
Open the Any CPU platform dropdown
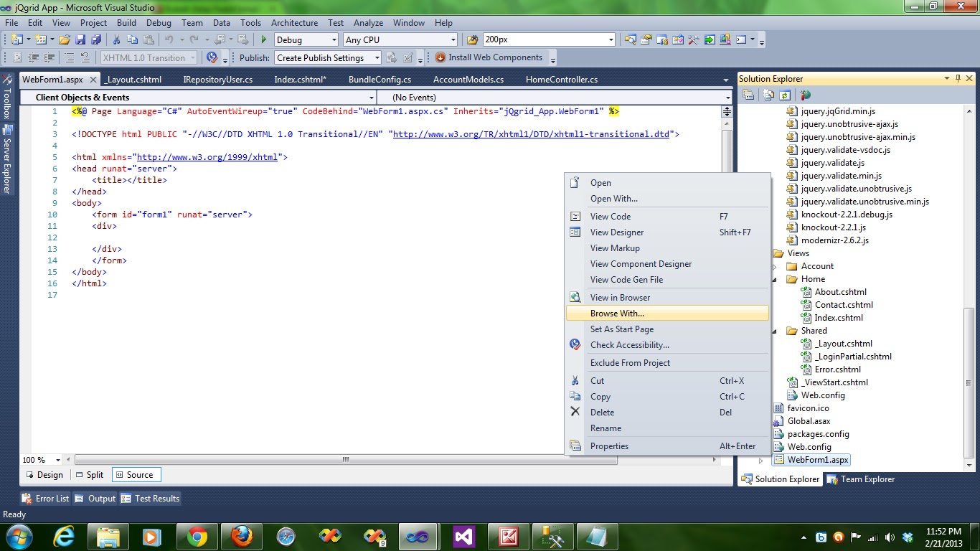click(x=453, y=40)
